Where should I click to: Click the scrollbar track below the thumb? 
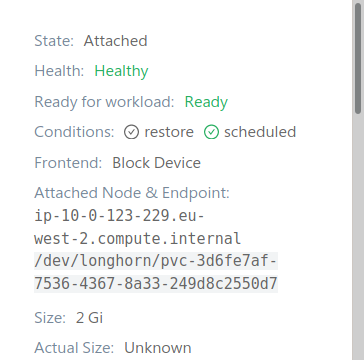click(x=358, y=237)
